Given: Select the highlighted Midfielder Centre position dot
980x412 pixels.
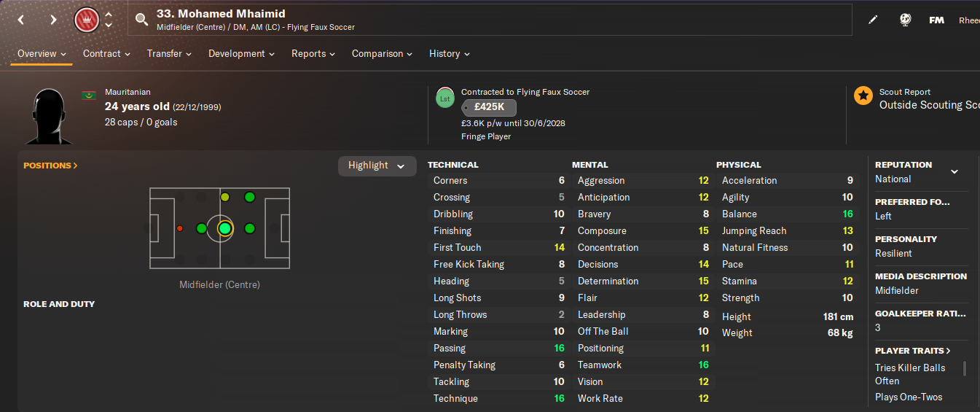Looking at the screenshot, I should [224, 228].
